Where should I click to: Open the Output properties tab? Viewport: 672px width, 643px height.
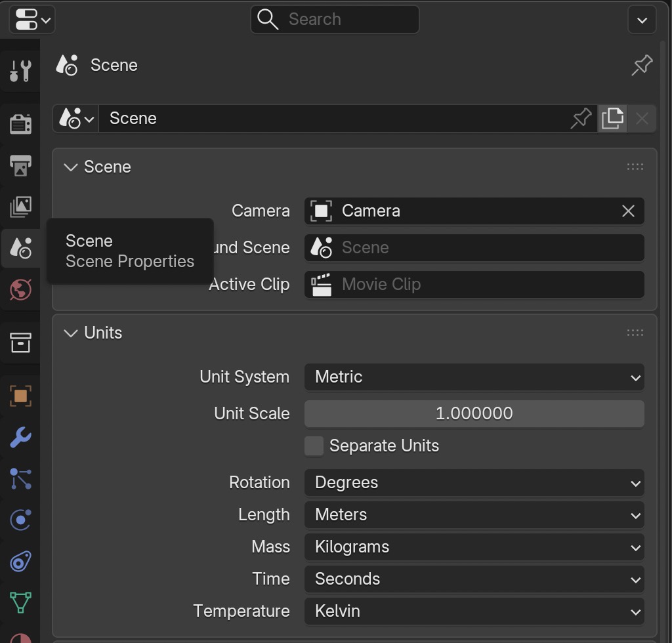point(20,165)
